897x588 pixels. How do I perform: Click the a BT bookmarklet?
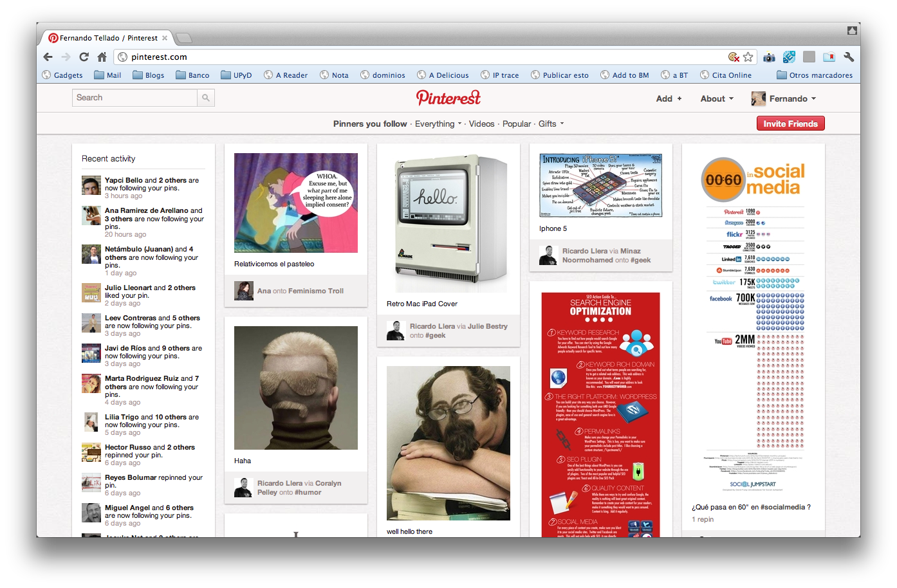click(674, 75)
